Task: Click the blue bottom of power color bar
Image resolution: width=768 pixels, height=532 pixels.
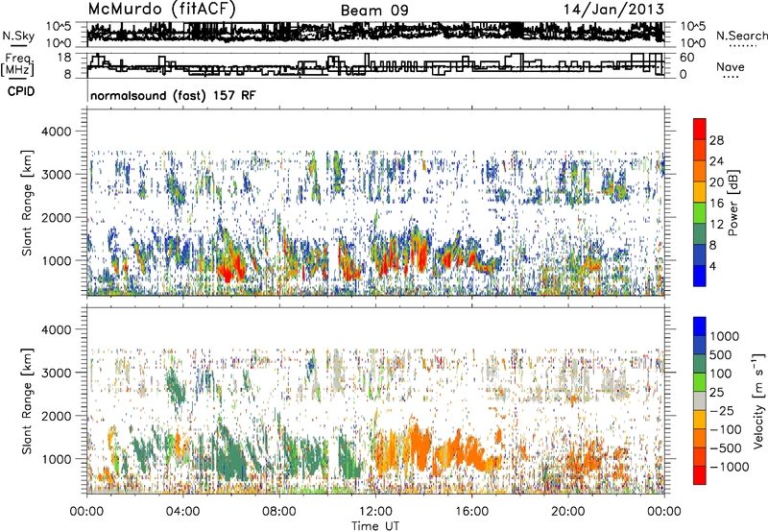Action: tap(700, 276)
